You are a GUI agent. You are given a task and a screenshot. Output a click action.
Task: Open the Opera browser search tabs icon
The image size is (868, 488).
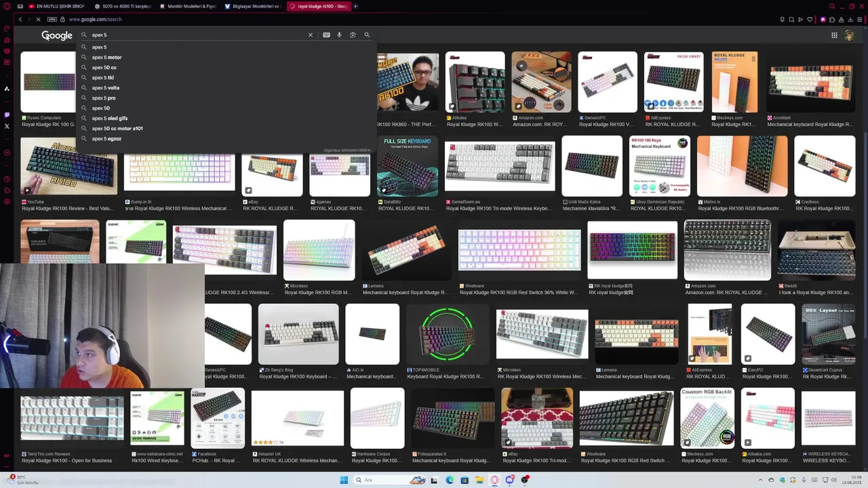click(x=833, y=6)
